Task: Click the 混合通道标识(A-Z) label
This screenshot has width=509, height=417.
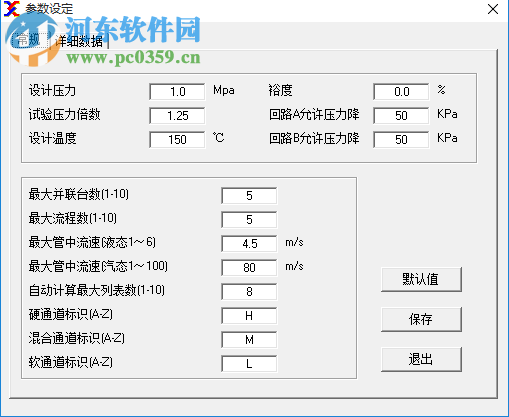Action: (77, 338)
